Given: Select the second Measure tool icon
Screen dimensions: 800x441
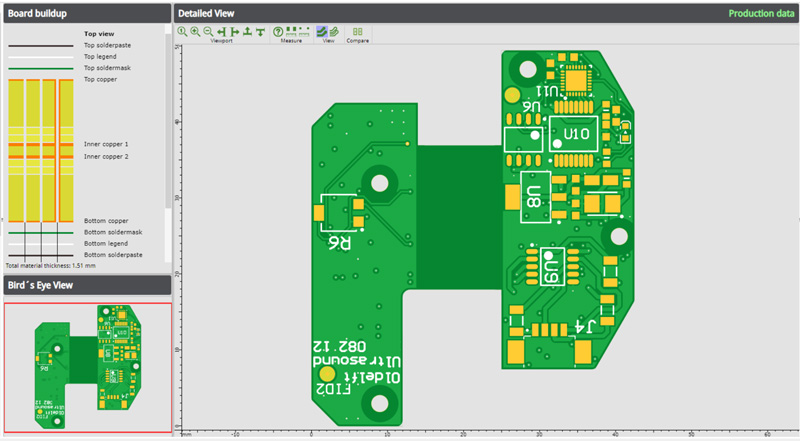Looking at the screenshot, I should click(304, 32).
